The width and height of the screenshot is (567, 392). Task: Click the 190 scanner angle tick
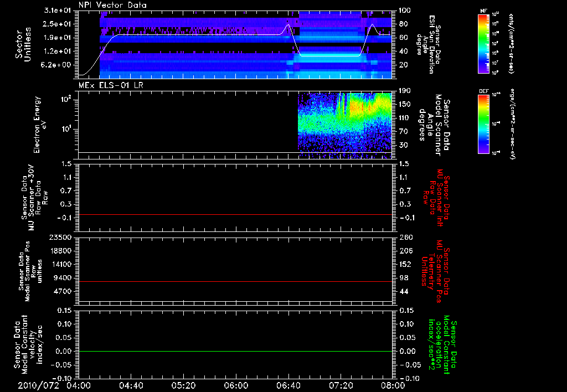[x=405, y=90]
